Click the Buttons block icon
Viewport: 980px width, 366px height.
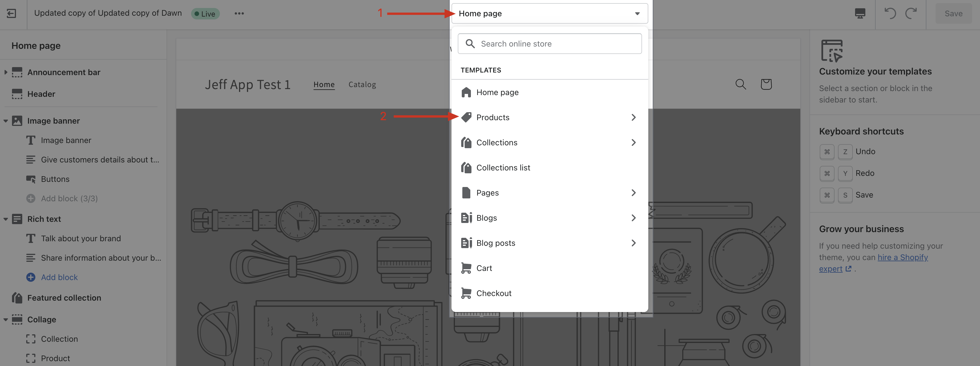point(31,179)
